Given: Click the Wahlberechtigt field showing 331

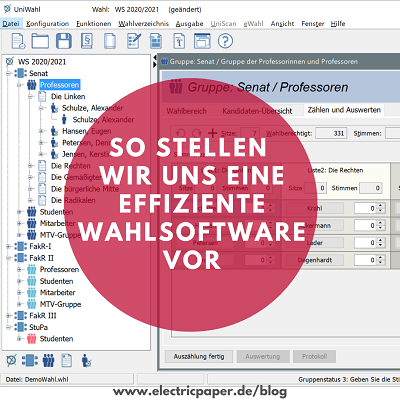Looking at the screenshot, I should click(331, 133).
